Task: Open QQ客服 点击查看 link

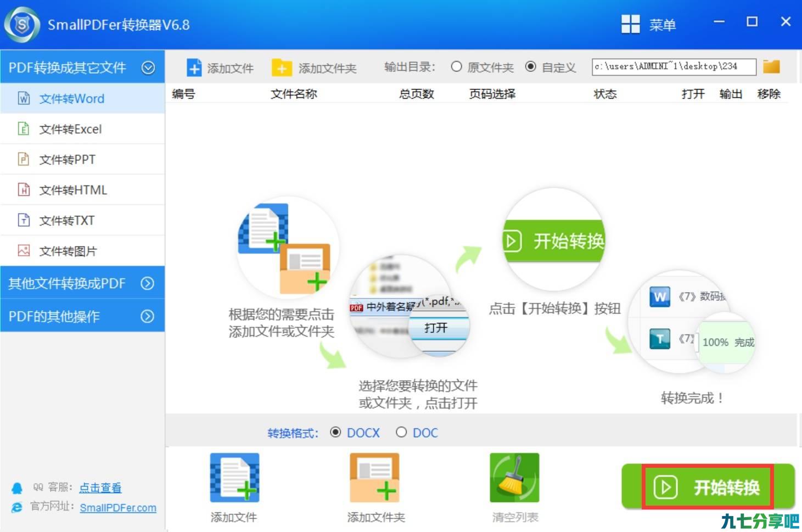Action: pos(100,488)
